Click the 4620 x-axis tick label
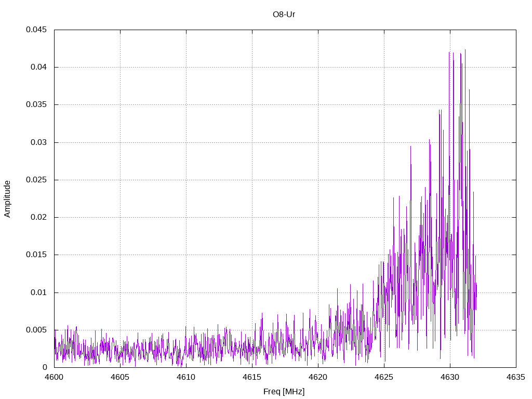532x399 pixels. [318, 377]
